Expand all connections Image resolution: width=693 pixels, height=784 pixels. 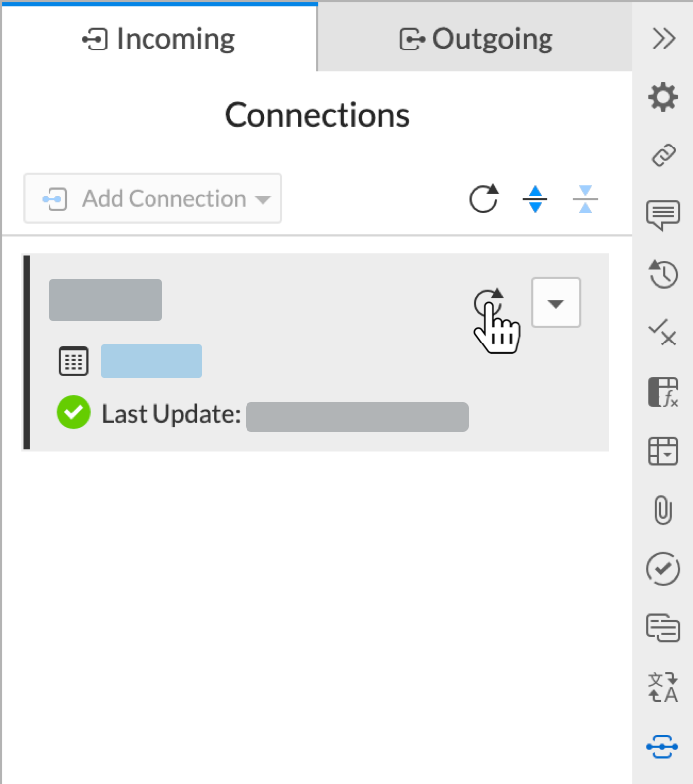tap(535, 199)
